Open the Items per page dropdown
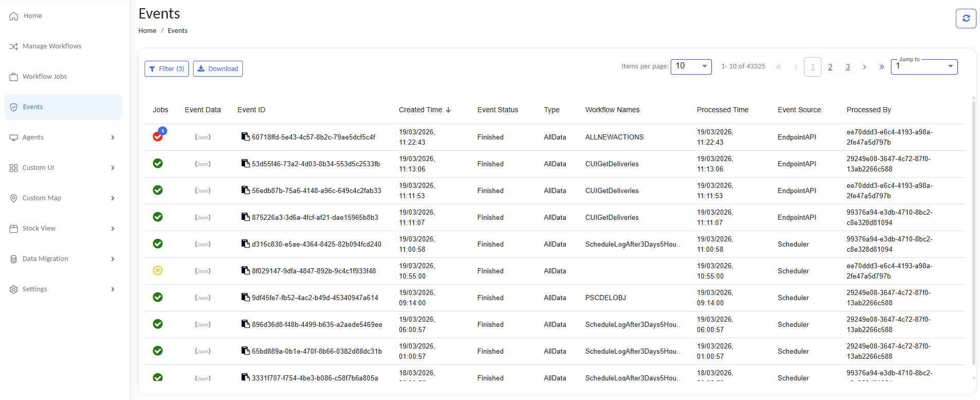 [691, 66]
